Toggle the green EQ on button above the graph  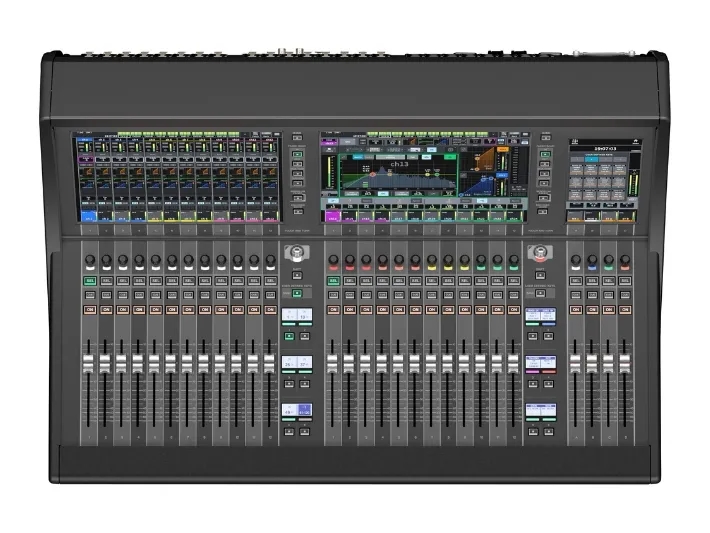tap(450, 157)
